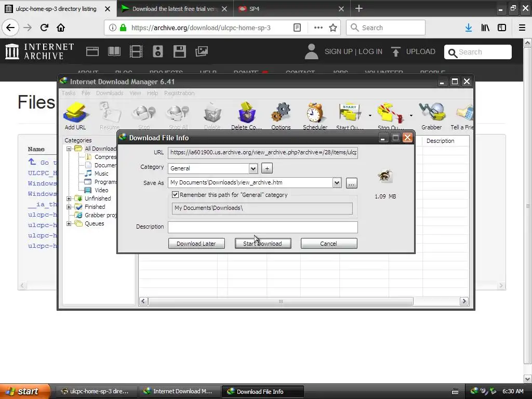
Task: Click the Start Download button
Action: tap(262, 244)
